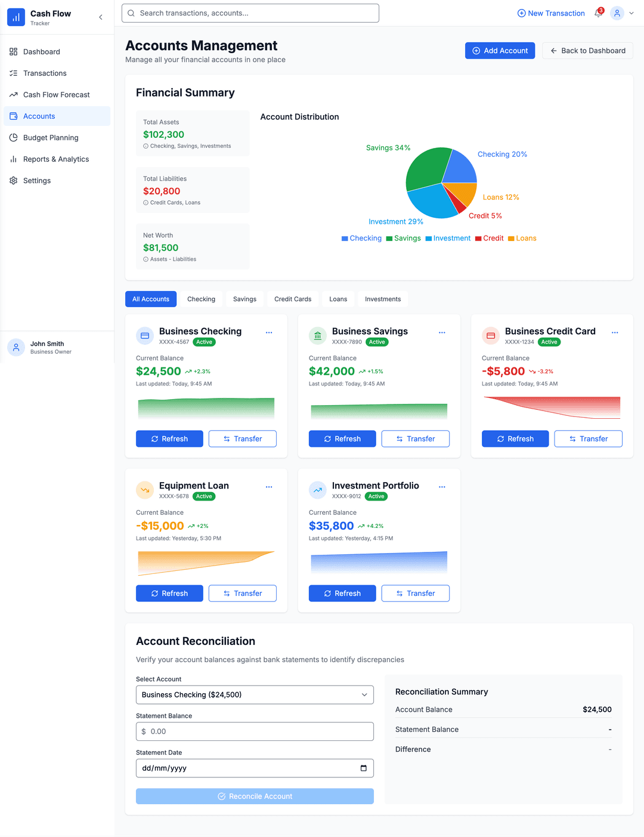Select the Accounts icon in the sidebar
The height and width of the screenshot is (837, 644).
[x=14, y=116]
